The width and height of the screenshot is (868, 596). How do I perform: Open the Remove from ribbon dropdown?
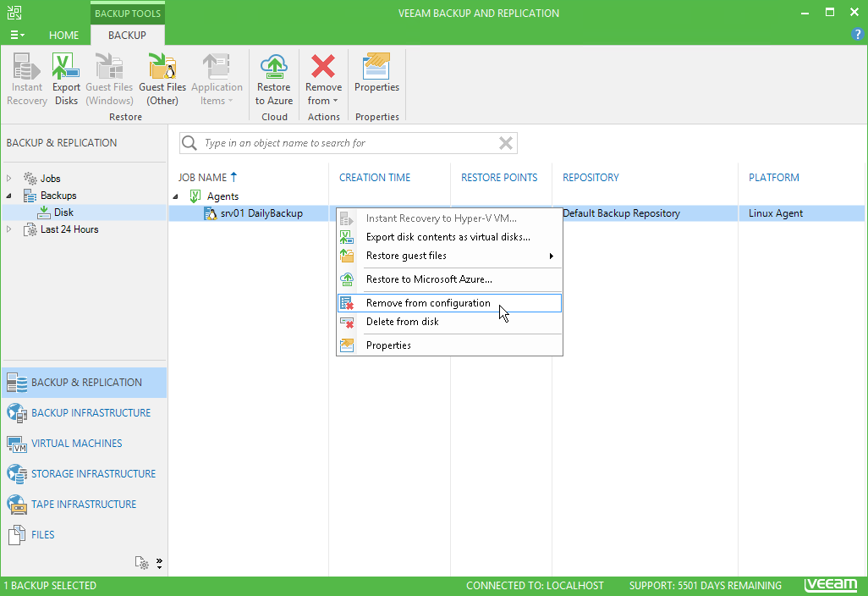point(323,79)
